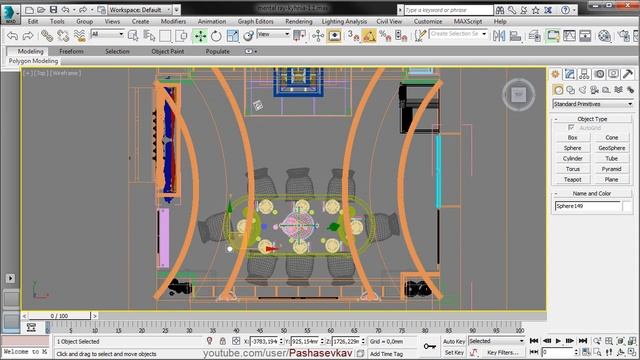The width and height of the screenshot is (640, 360).
Task: Click the Key Filters... button
Action: pos(502,352)
